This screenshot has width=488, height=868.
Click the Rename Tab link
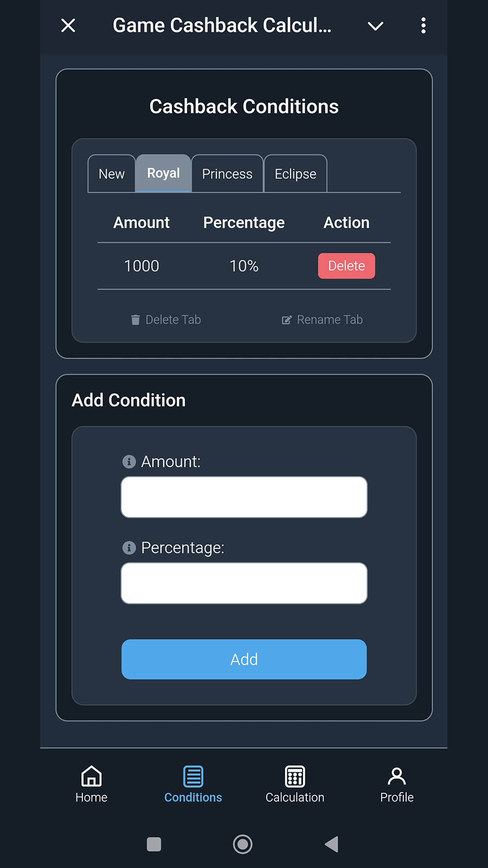(x=323, y=320)
